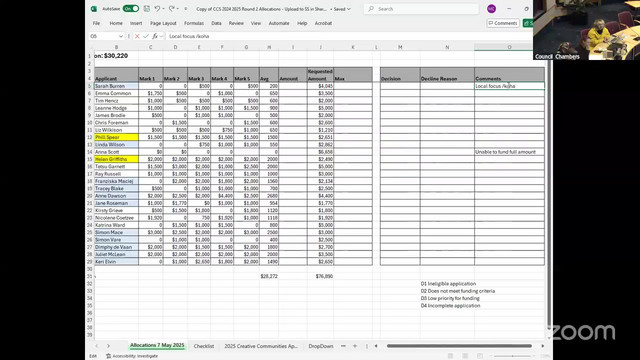Click the Search box in title bar
This screenshot has height=360, width=640.
click(421, 9)
